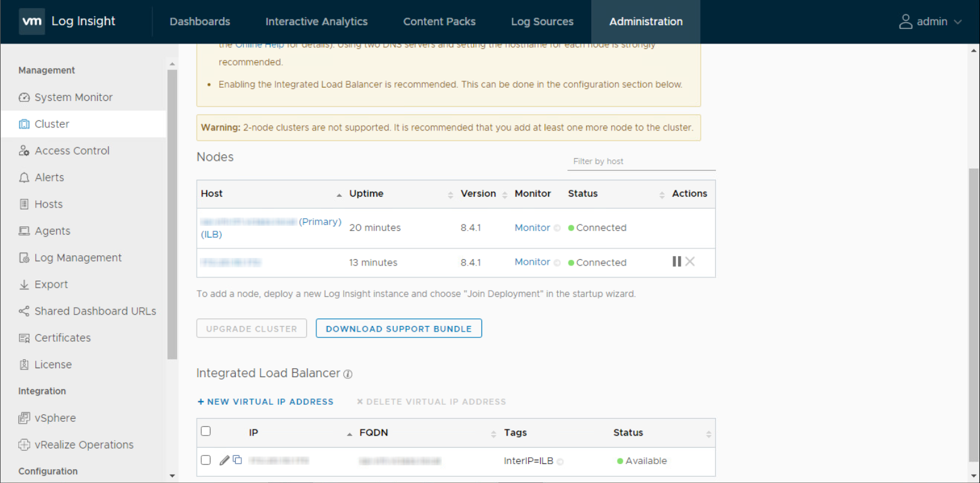Copy the virtual IP using the copy icon

(x=237, y=460)
